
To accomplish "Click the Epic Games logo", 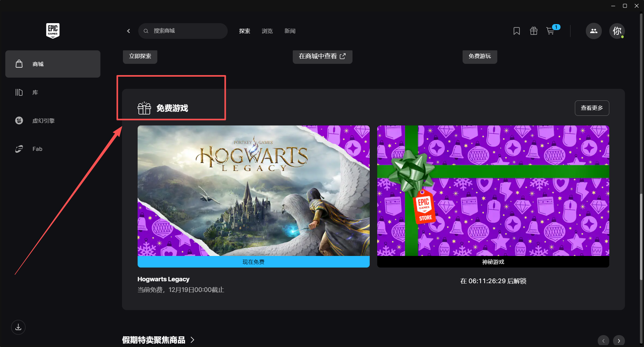I will coord(53,31).
